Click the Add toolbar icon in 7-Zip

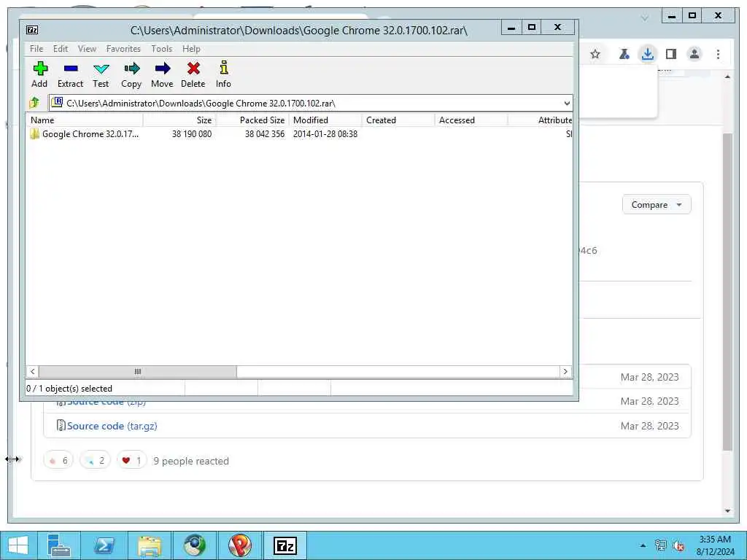click(40, 75)
